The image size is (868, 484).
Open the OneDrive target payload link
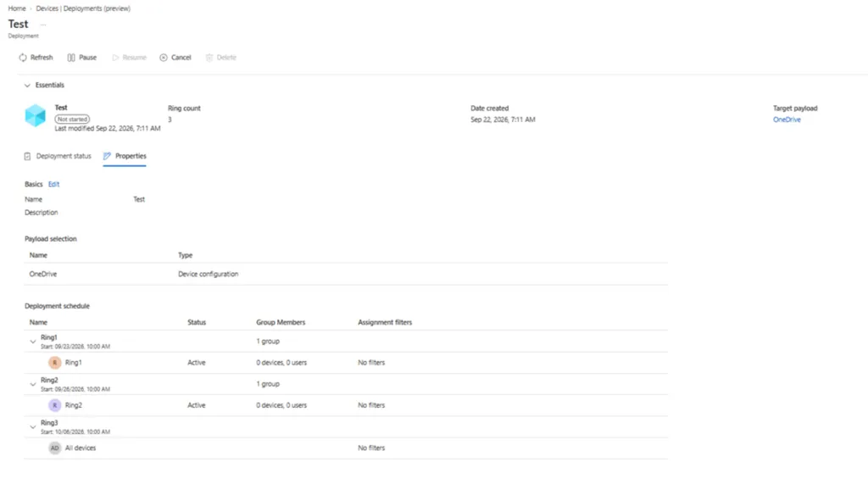point(787,120)
